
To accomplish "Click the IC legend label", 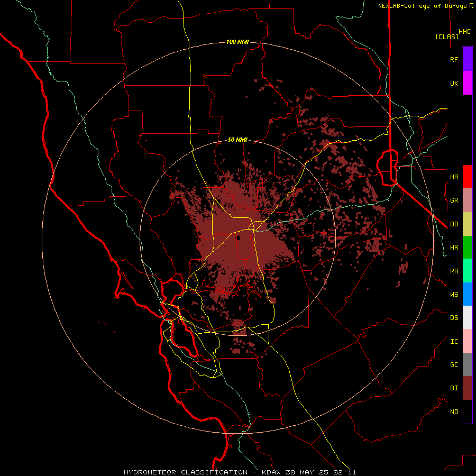I will pyautogui.click(x=454, y=342).
